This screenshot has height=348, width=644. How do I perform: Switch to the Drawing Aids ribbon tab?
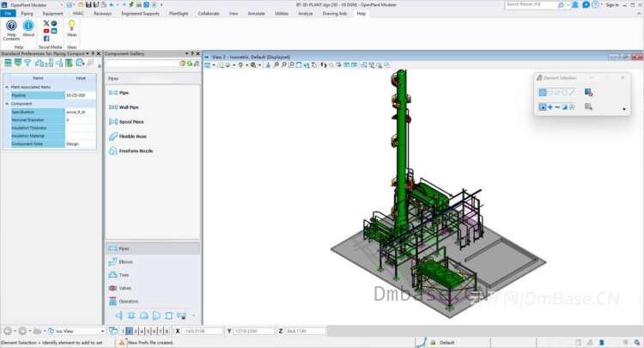click(334, 14)
